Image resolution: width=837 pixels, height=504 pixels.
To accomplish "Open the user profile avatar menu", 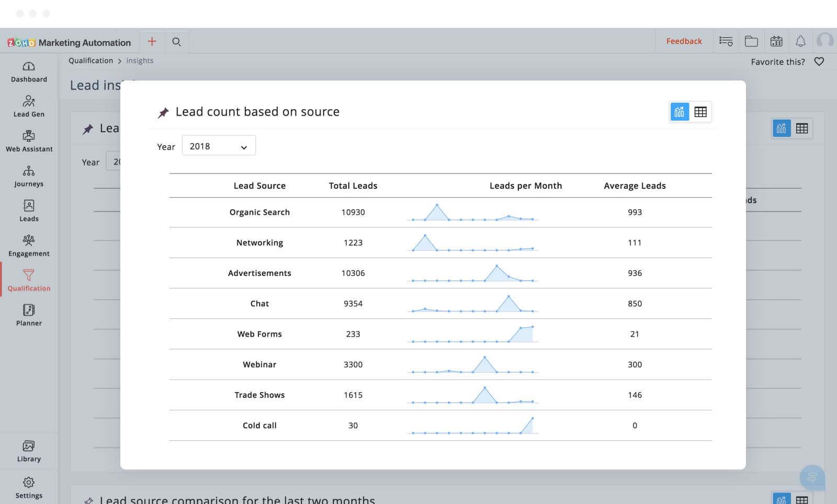I will pos(825,41).
